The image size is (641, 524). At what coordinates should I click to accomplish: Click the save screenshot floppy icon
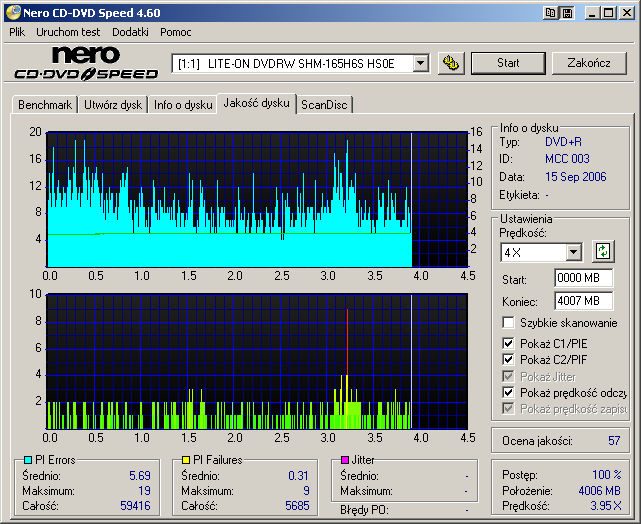[x=567, y=13]
